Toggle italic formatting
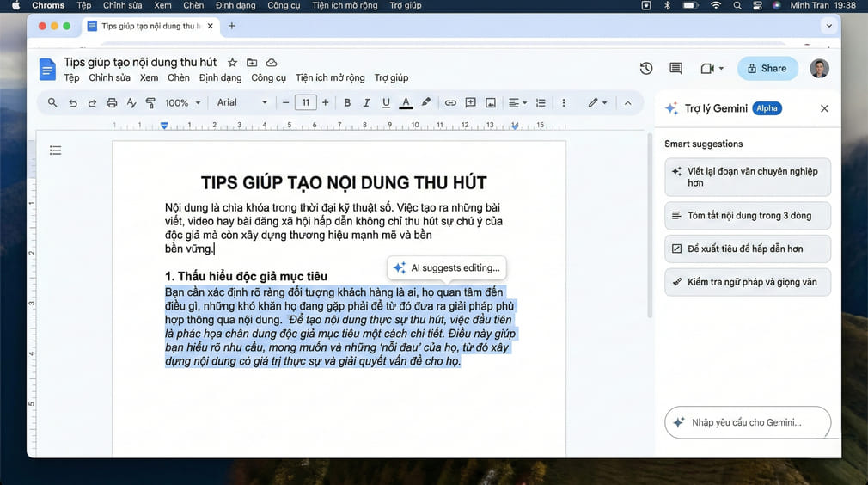868x485 pixels. coord(366,103)
